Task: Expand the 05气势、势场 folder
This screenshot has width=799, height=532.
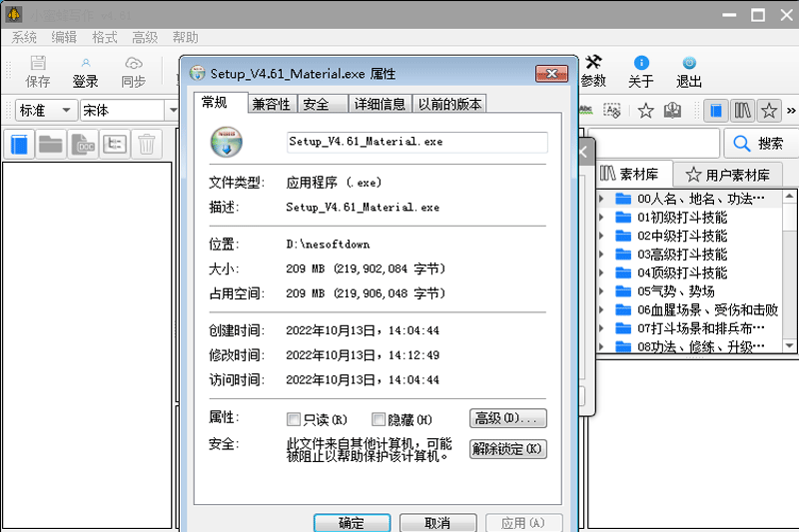Action: 602,291
